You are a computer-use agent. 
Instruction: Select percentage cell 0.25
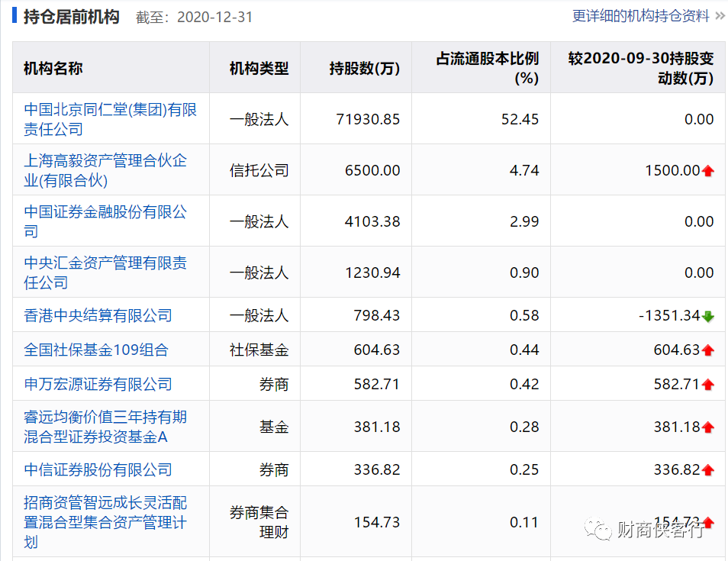pyautogui.click(x=524, y=469)
